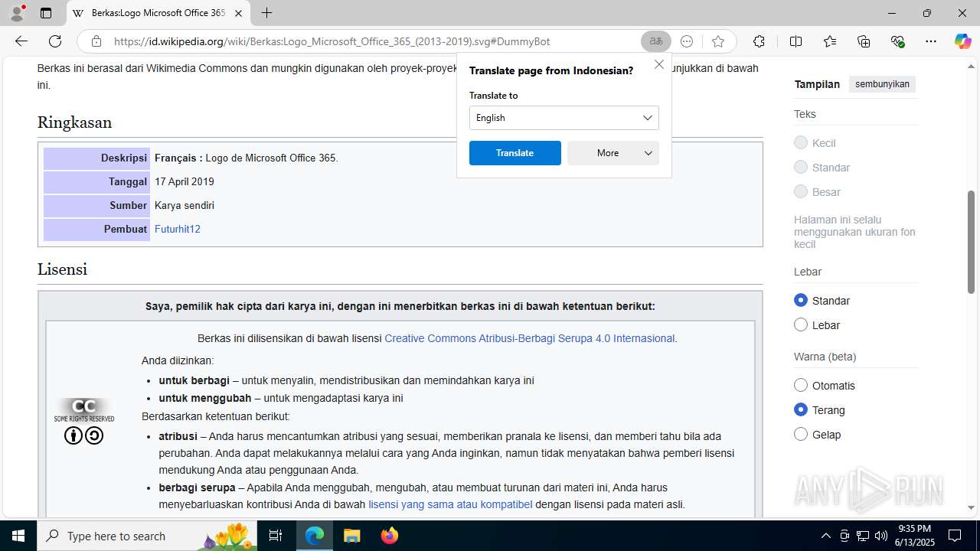View site information padlock icon
This screenshot has height=551, width=980.
pos(96,41)
